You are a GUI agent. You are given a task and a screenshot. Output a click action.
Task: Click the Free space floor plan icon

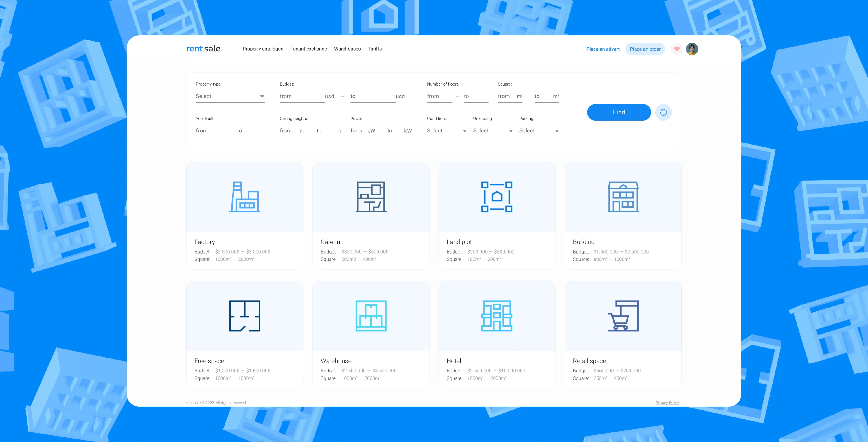coord(244,316)
